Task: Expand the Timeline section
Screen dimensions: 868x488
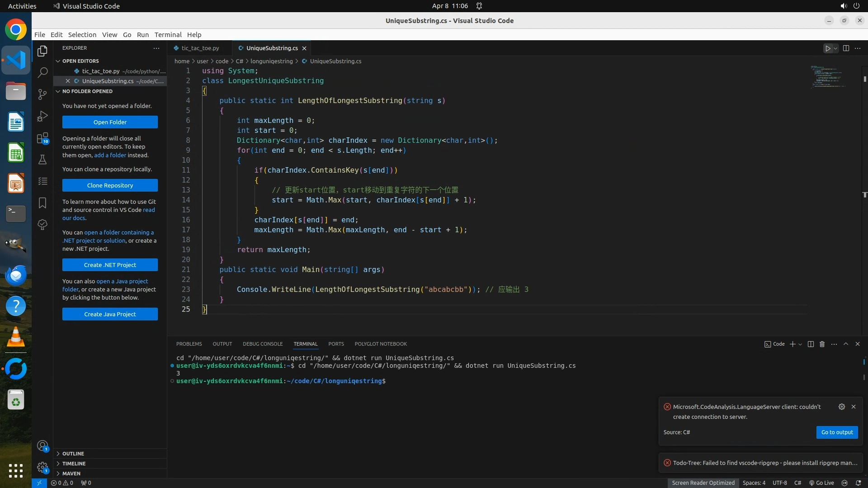Action: [74, 463]
